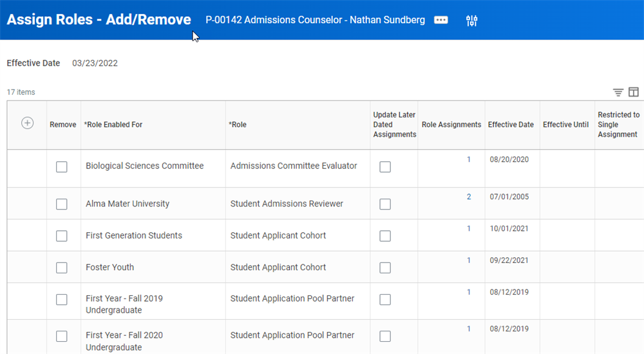This screenshot has height=354, width=644.
Task: Check Remove for First Year - Fall 2019 Undergraduate
Action: click(x=62, y=300)
